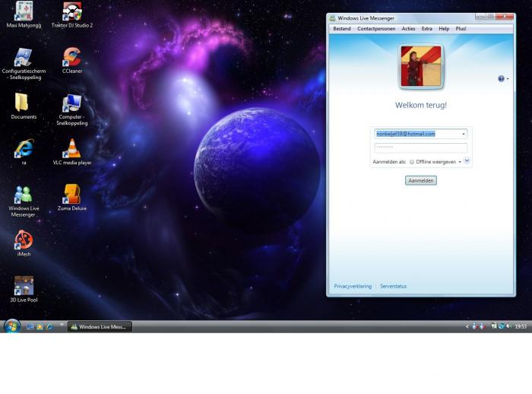Open the Contactpersonen menu
532x394 pixels.
pyautogui.click(x=376, y=29)
